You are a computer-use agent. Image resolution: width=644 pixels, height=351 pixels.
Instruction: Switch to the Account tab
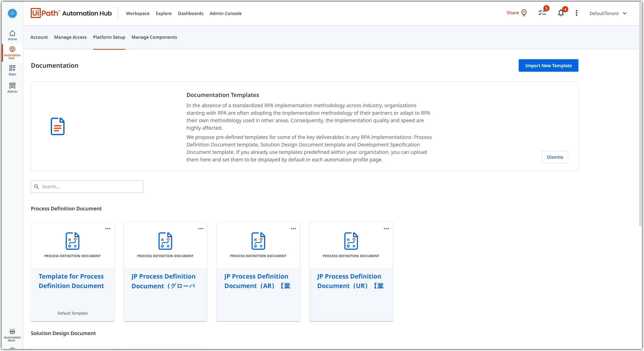[39, 37]
